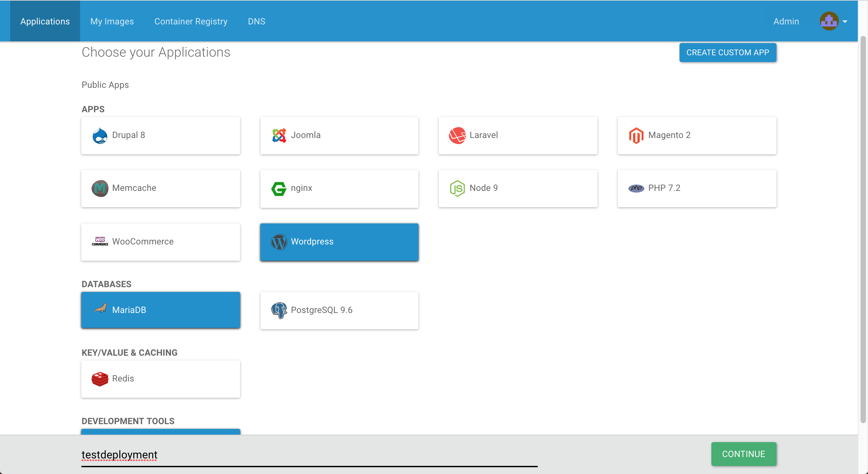Select the PostgreSQL 9.6 database card
Screen dimensions: 868x474
339,311
